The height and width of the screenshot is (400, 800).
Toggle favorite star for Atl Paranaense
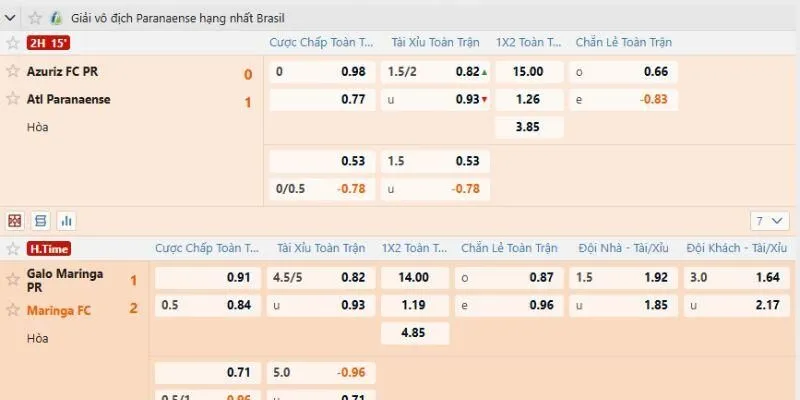click(12, 98)
